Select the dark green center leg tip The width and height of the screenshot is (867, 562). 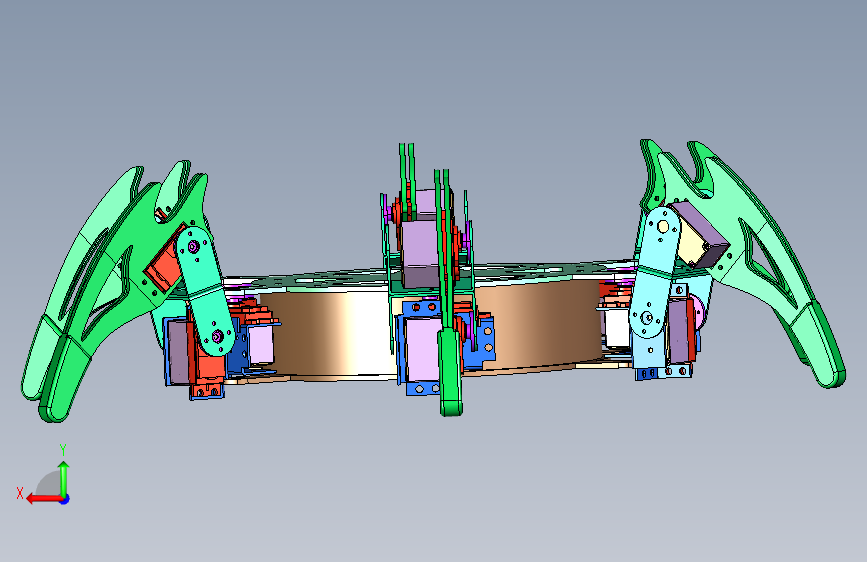tap(451, 371)
